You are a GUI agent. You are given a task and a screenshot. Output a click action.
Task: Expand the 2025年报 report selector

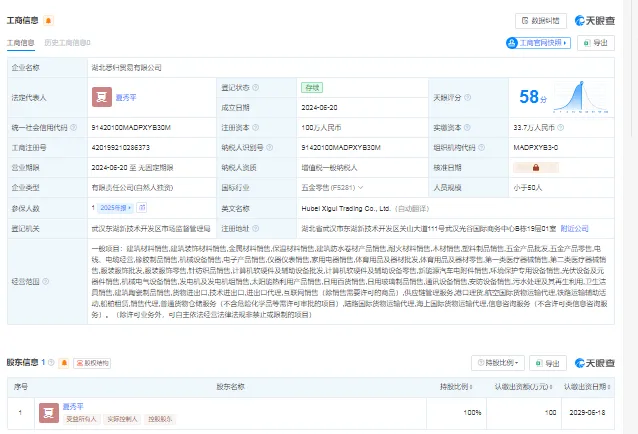click(x=116, y=208)
